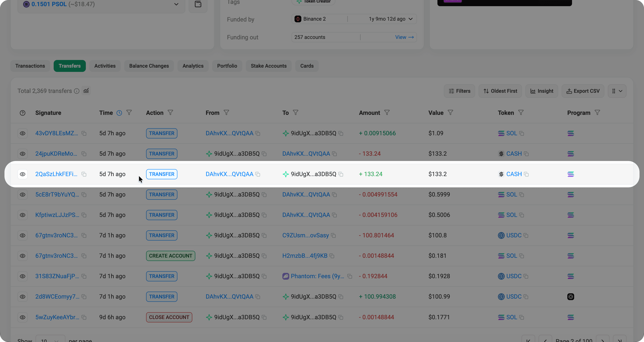Click the clock icon in Time column header
This screenshot has height=342, width=644.
click(119, 113)
